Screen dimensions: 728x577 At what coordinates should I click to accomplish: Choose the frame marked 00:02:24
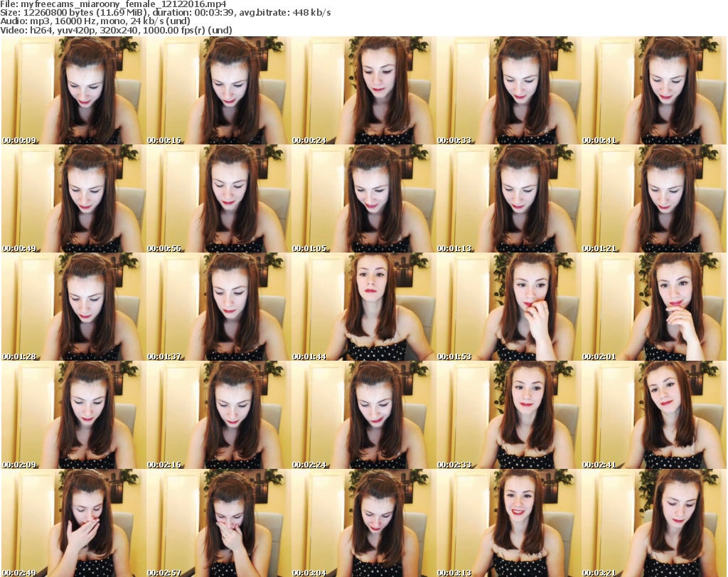click(363, 415)
